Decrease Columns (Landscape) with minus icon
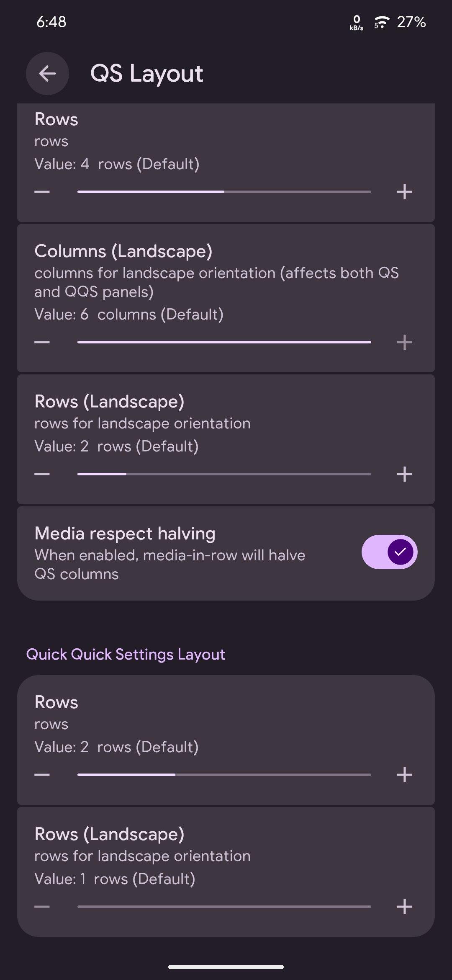452x980 pixels. point(42,342)
